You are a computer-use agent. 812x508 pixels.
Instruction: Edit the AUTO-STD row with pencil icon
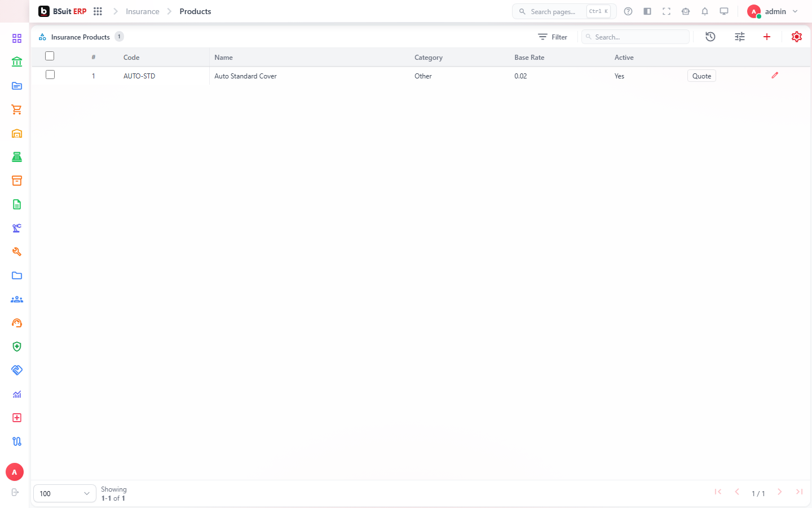[775, 75]
